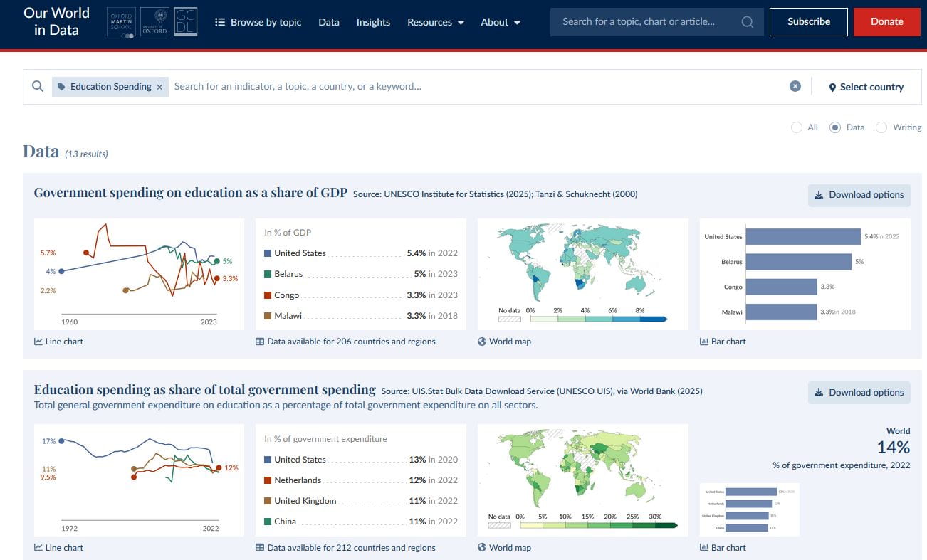Select the Data radio button
The image size is (927, 560).
click(835, 127)
